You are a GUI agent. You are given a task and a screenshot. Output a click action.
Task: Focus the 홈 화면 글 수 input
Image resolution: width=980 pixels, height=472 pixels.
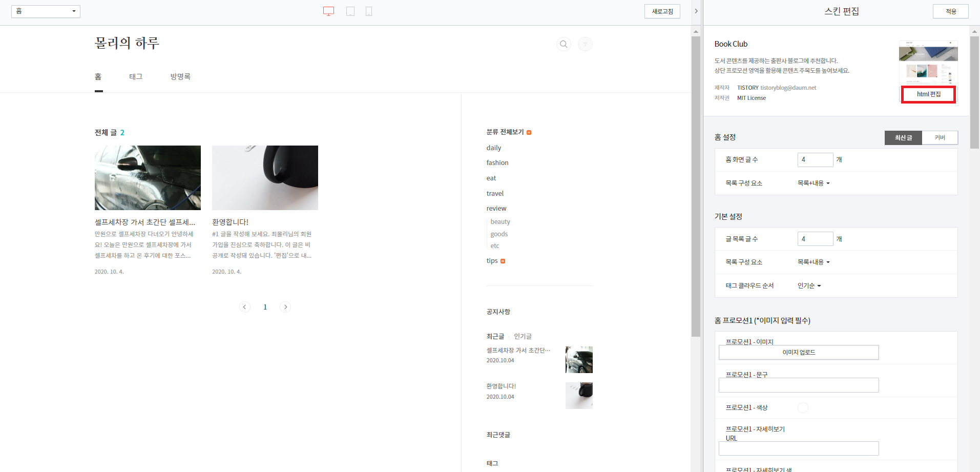(815, 160)
